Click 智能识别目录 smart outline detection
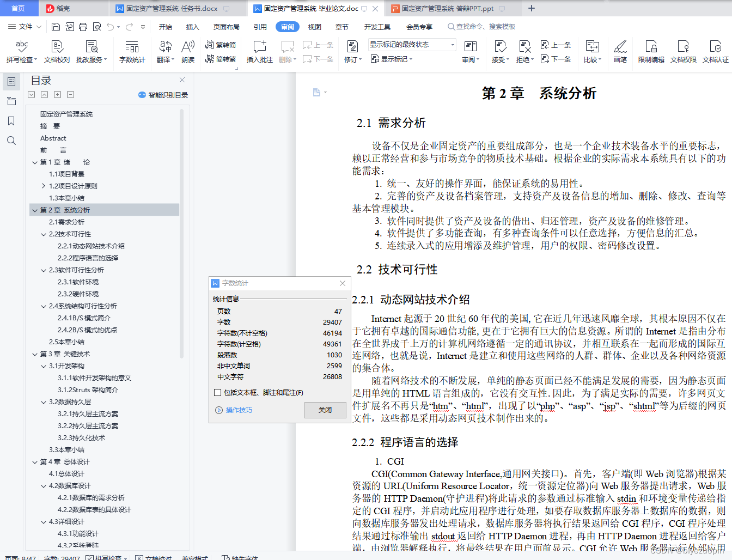Image resolution: width=732 pixels, height=560 pixels. point(163,95)
